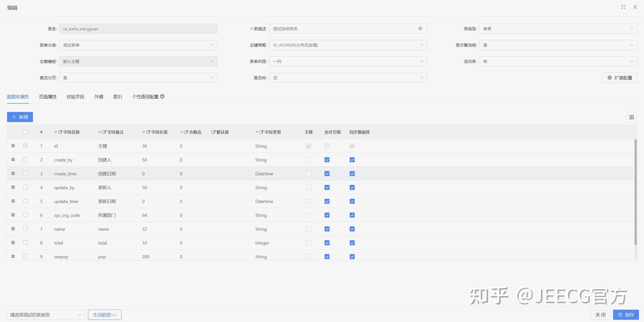
Task: Uncheck 同步数据库 for the name row
Action: pos(352,229)
